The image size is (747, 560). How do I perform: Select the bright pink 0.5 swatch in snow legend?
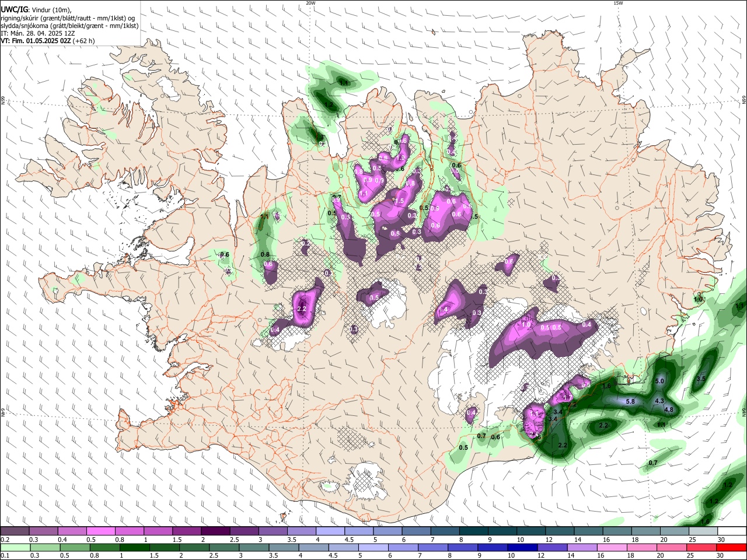pyautogui.click(x=100, y=531)
